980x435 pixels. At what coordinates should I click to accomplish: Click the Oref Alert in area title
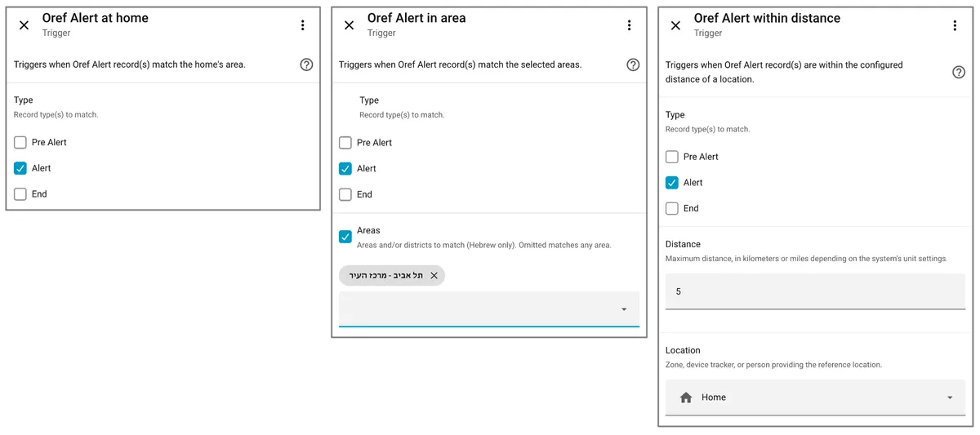click(x=416, y=18)
